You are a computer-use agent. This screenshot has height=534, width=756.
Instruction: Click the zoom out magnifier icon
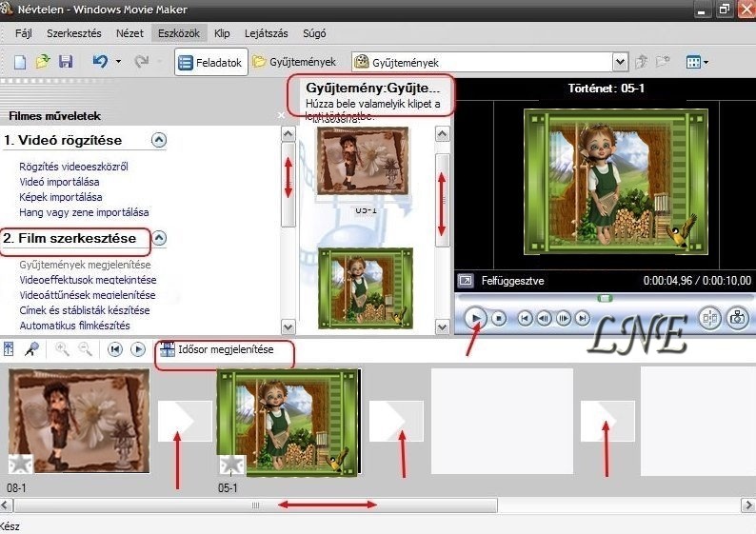point(85,349)
